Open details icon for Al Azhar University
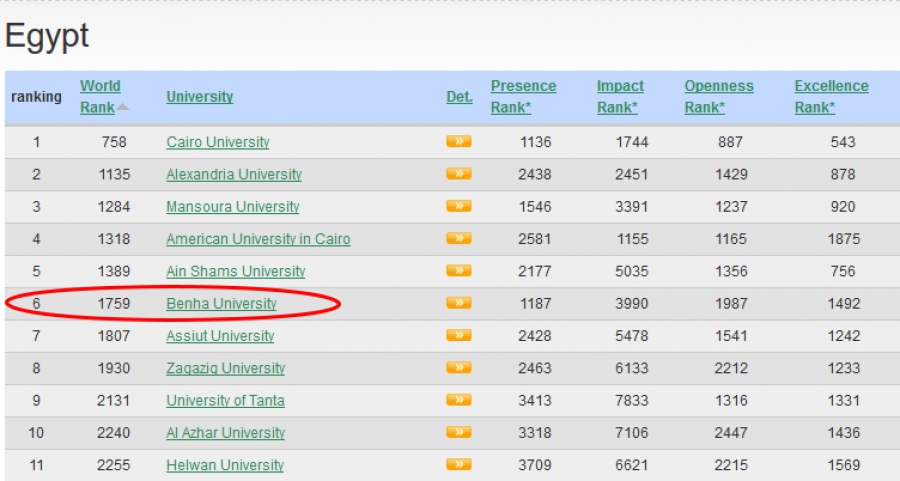Image resolution: width=900 pixels, height=481 pixels. pyautogui.click(x=459, y=432)
